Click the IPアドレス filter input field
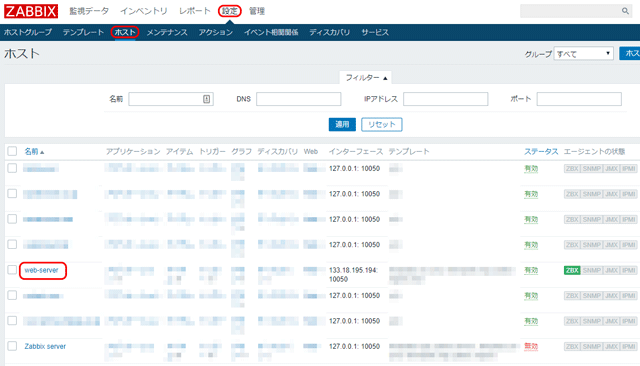 [x=445, y=99]
